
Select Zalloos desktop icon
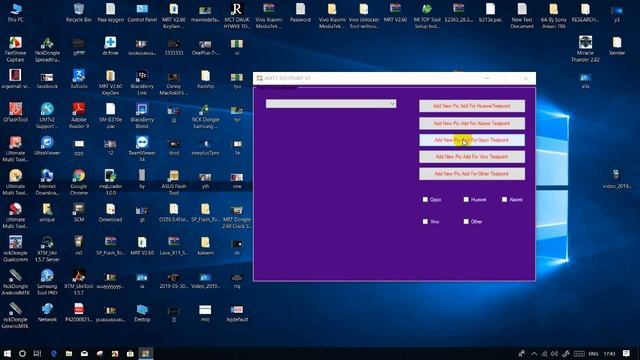click(x=79, y=79)
